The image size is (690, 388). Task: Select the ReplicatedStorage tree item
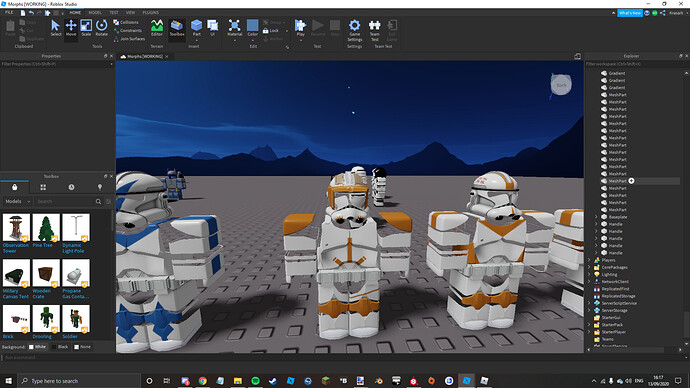[x=618, y=296]
